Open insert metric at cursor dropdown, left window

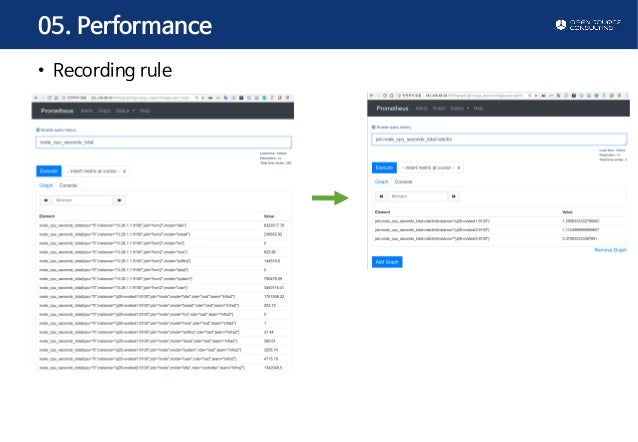click(x=97, y=171)
